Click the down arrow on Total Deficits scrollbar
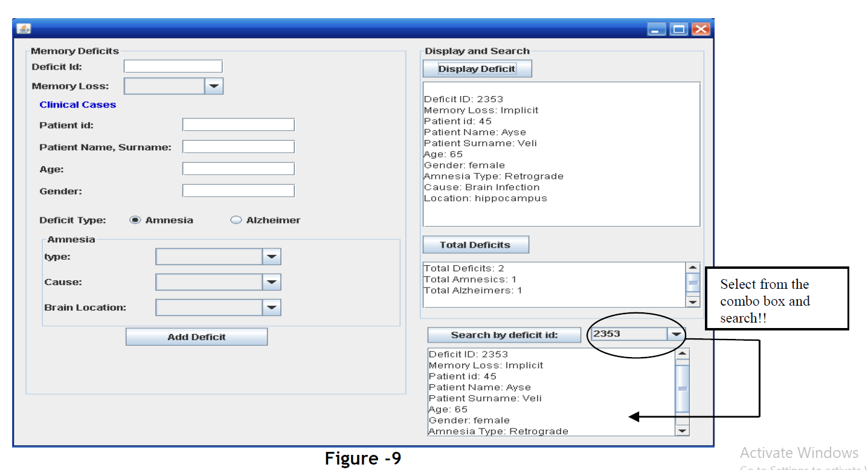The height and width of the screenshot is (470, 868). click(x=692, y=302)
